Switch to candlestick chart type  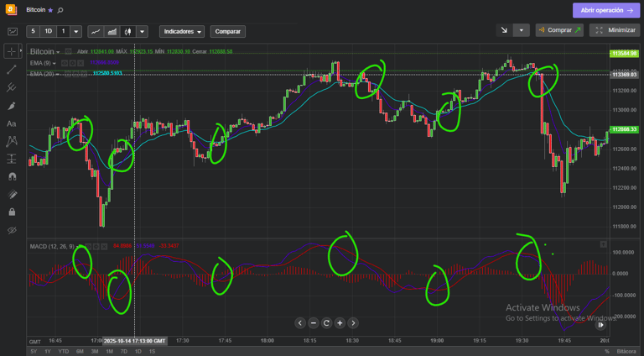(128, 31)
